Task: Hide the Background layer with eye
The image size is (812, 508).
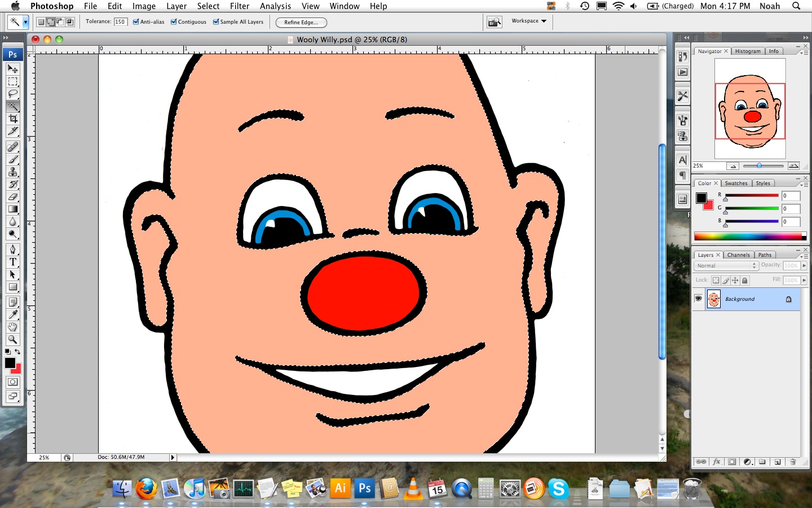Action: 698,299
